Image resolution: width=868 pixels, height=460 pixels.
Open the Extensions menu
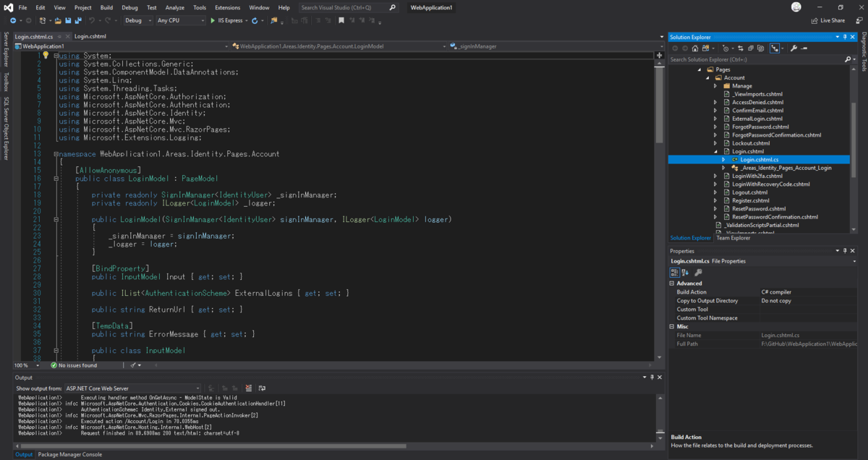[227, 7]
